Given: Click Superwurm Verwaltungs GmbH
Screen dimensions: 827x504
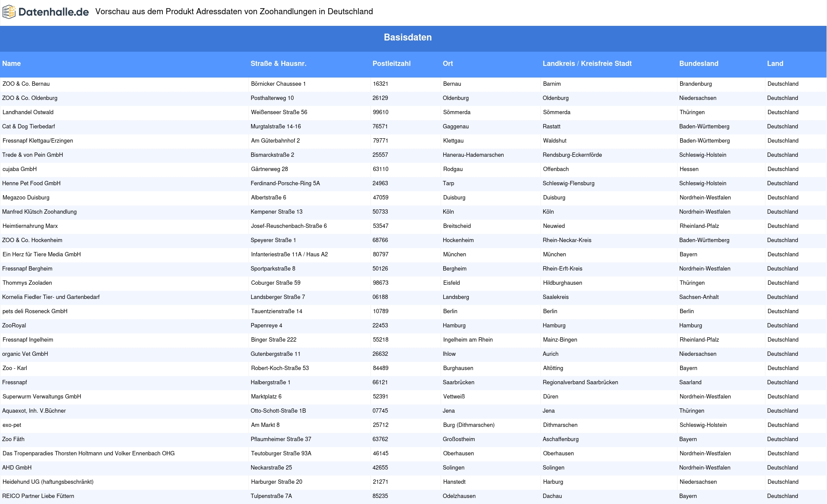Looking at the screenshot, I should point(42,397).
